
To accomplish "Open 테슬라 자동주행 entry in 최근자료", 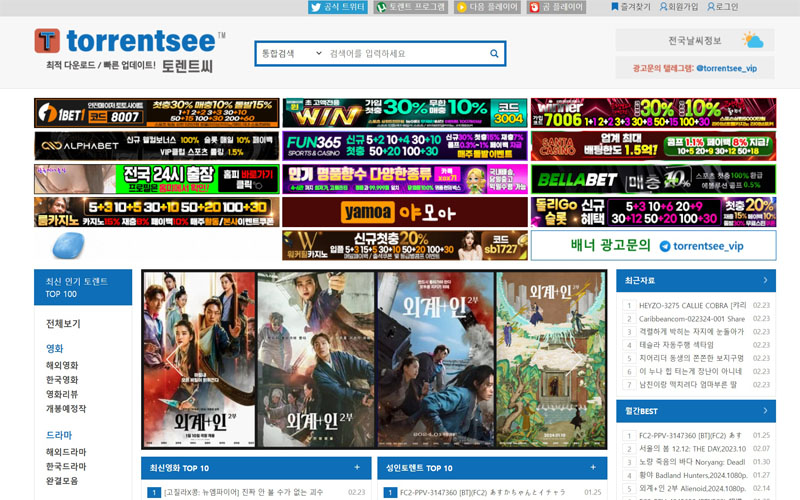I will 677,345.
